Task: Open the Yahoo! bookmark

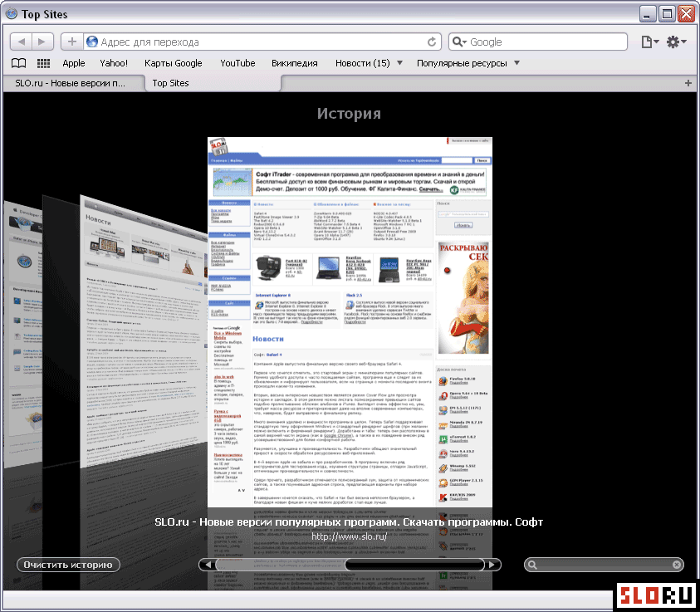Action: pyautogui.click(x=114, y=63)
